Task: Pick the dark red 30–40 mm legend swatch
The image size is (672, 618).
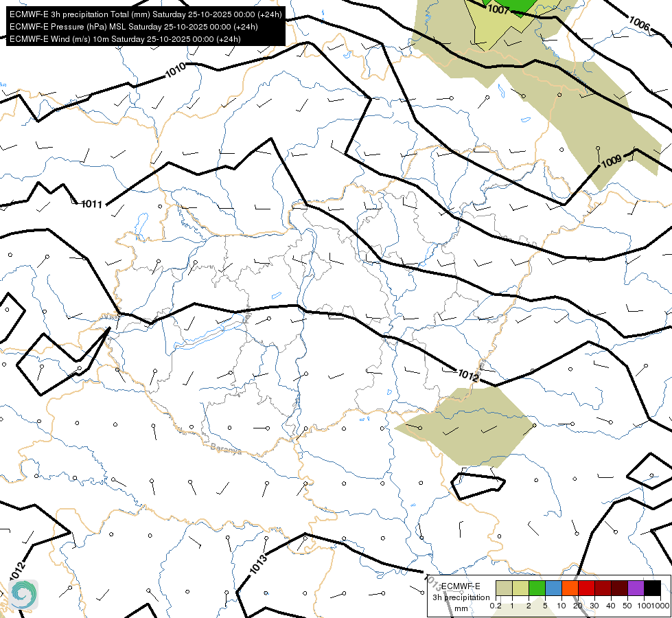Action: (x=603, y=588)
